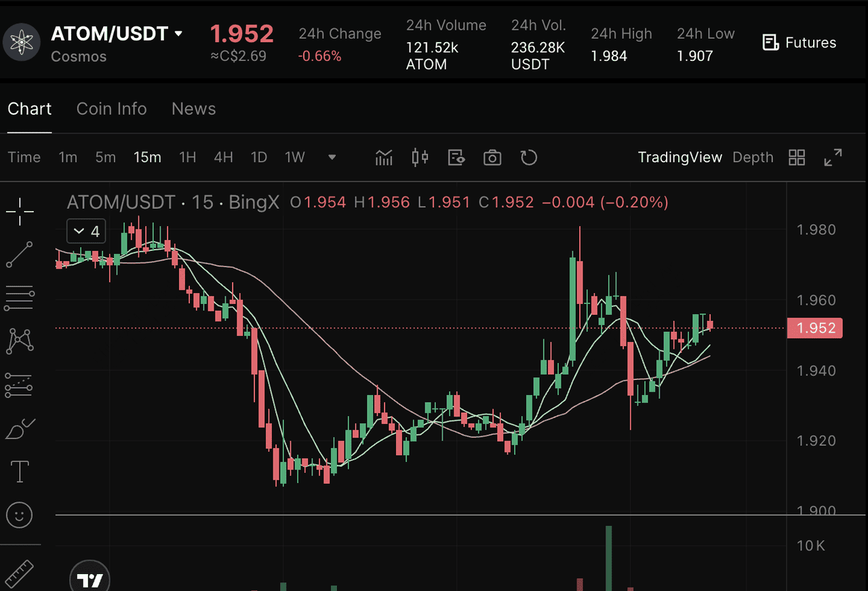Open the grid layout selector
This screenshot has width=868, height=591.
797,157
